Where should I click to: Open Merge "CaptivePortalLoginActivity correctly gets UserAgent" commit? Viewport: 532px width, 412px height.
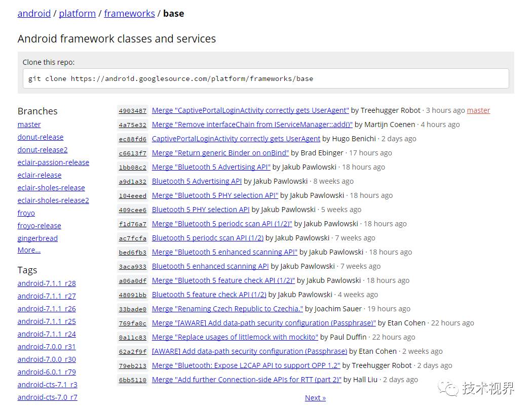click(250, 110)
